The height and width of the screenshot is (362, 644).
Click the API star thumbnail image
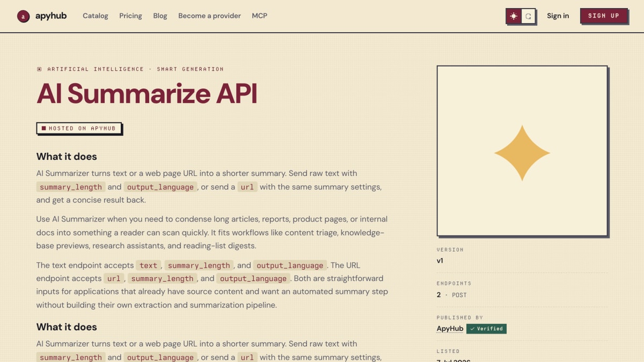click(x=522, y=151)
